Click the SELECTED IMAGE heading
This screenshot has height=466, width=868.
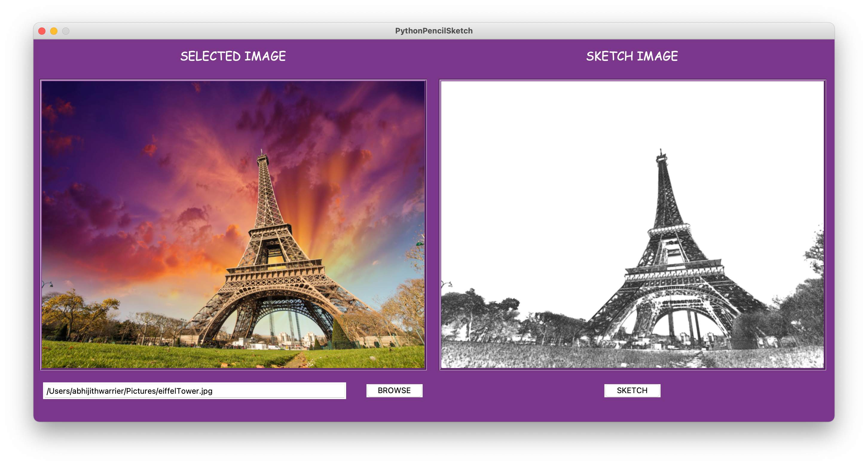coord(233,56)
